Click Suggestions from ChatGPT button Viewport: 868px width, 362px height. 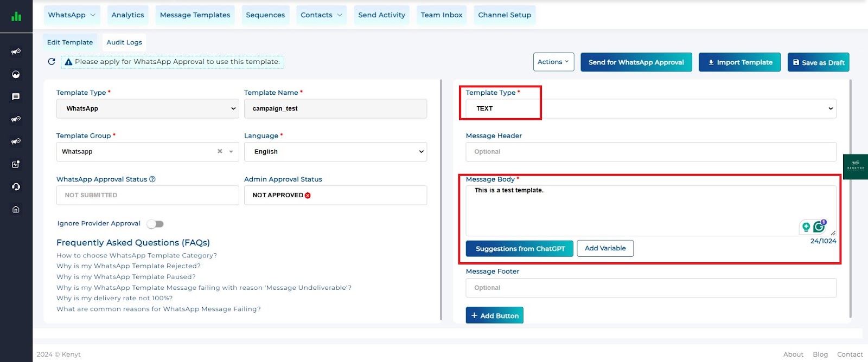(520, 249)
